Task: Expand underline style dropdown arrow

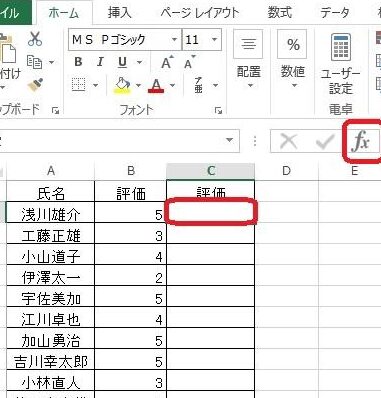Action: tap(140, 62)
